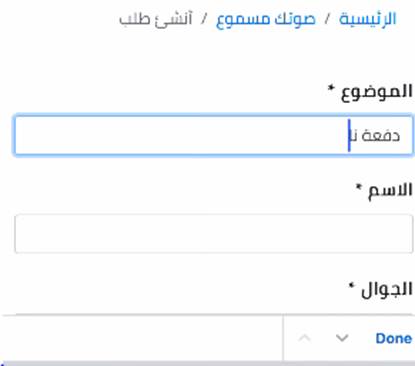The width and height of the screenshot is (415, 366).
Task: Click the slash separator after الرئيسية
Action: [327, 19]
